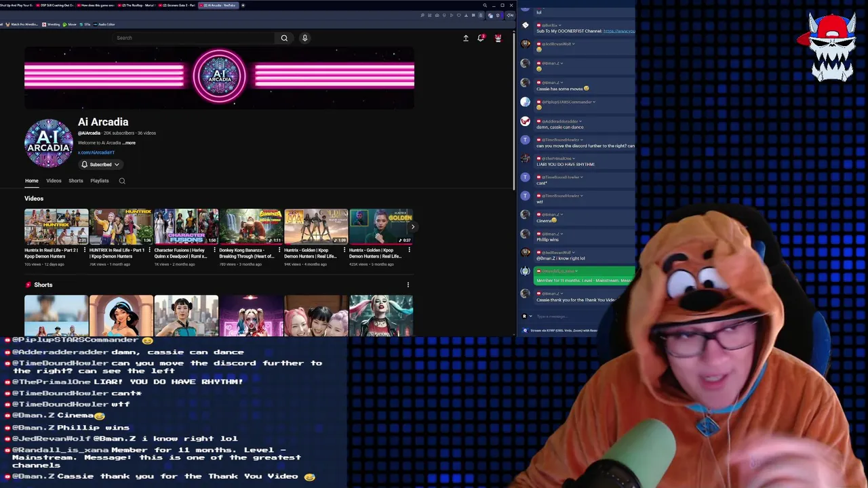Switch to the Home channel tab
The height and width of the screenshot is (488, 868).
pyautogui.click(x=32, y=181)
